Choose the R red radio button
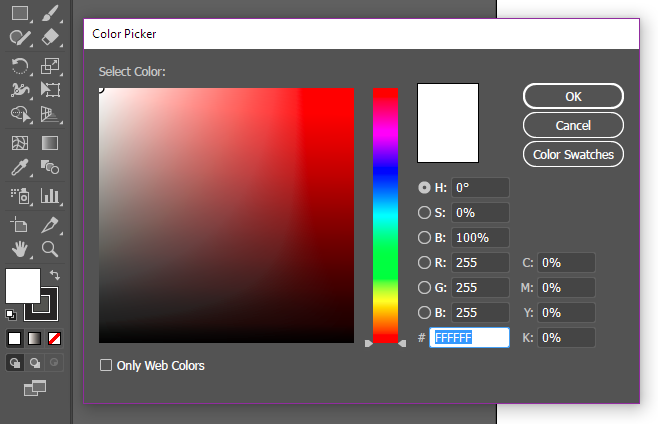This screenshot has width=663, height=424. coord(424,263)
